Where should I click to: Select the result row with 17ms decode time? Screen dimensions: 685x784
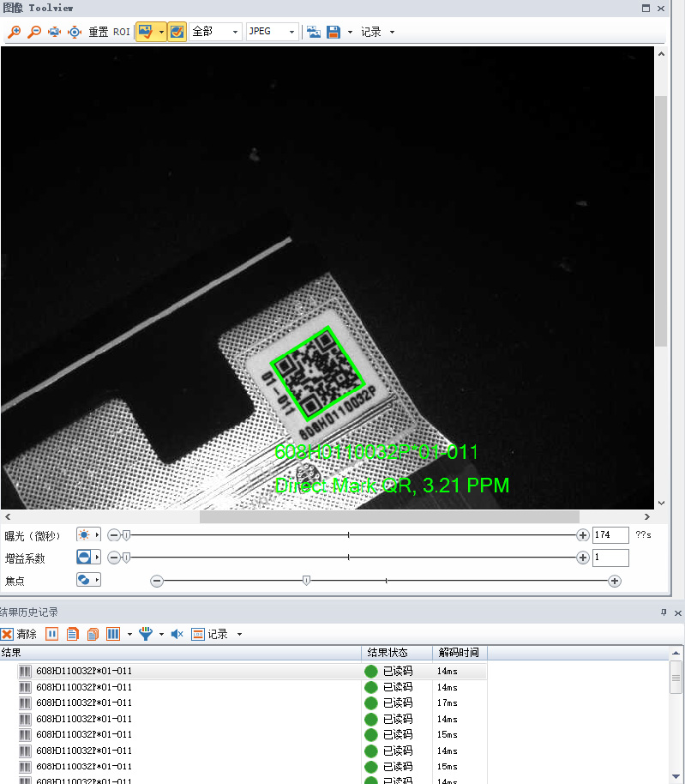pyautogui.click(x=243, y=703)
